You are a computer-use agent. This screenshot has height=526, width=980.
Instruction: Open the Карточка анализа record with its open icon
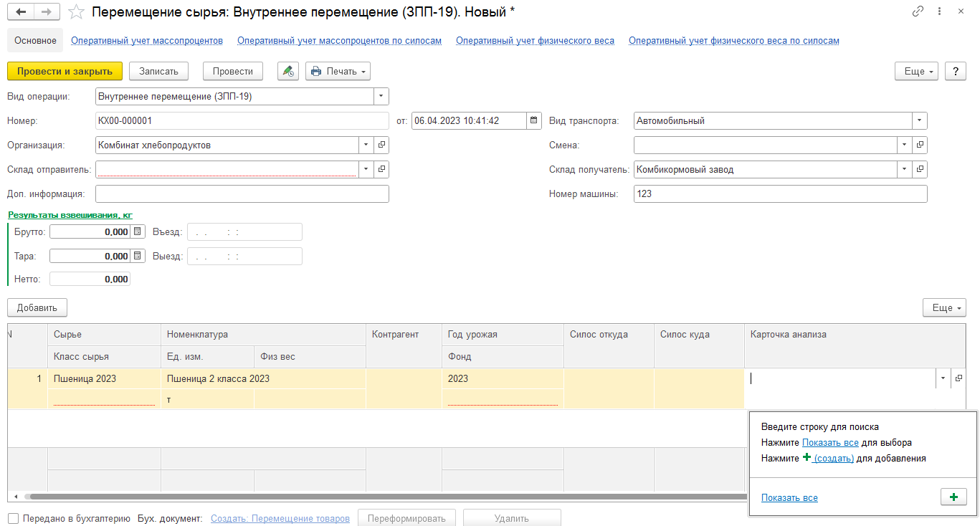958,378
